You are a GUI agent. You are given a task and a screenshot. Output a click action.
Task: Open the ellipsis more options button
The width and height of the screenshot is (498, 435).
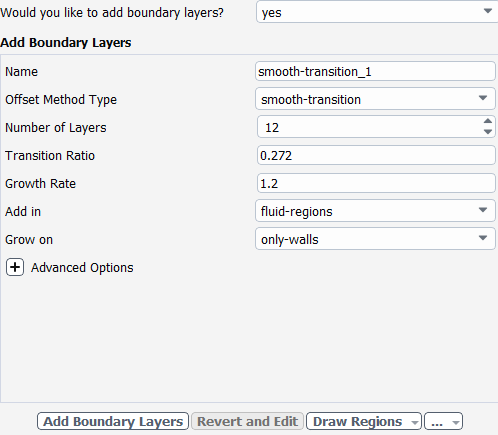(x=443, y=421)
